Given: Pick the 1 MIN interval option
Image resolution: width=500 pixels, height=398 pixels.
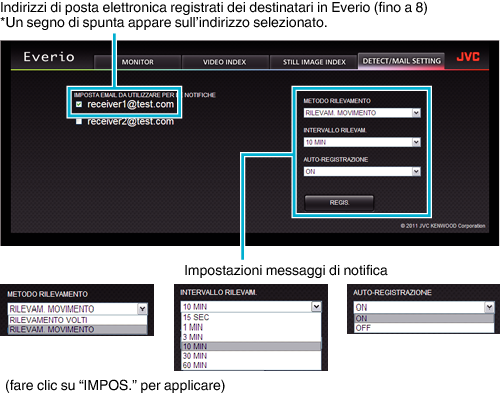Looking at the screenshot, I should tap(251, 327).
